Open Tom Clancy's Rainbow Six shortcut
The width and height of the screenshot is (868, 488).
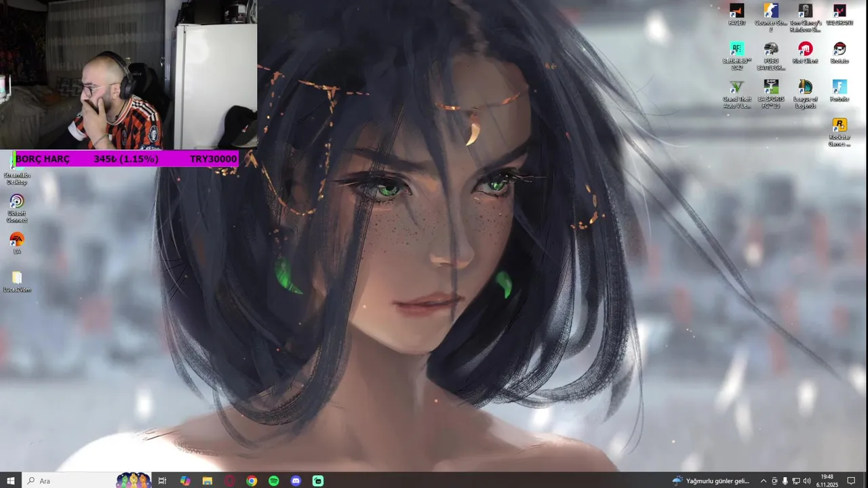click(805, 18)
